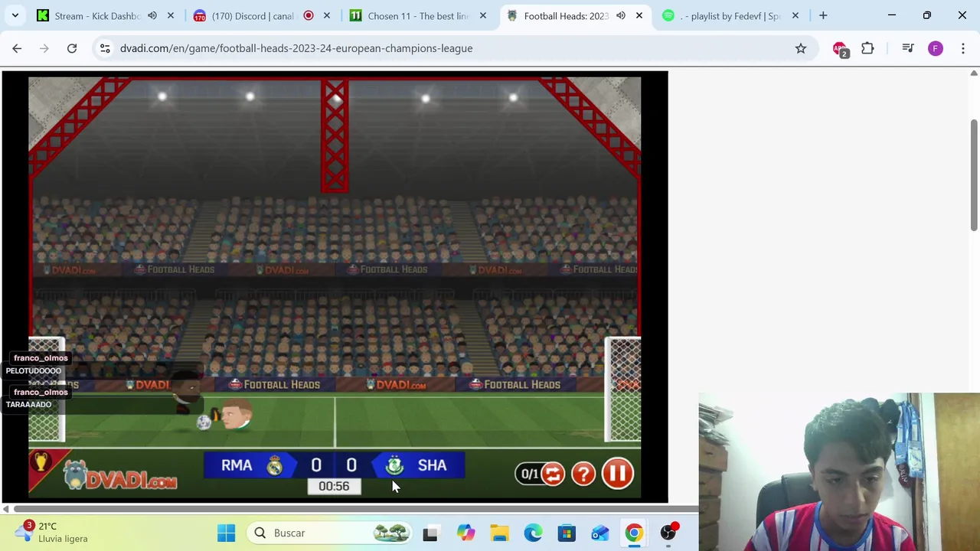Open the media controls icon in toolbar

coord(907,48)
